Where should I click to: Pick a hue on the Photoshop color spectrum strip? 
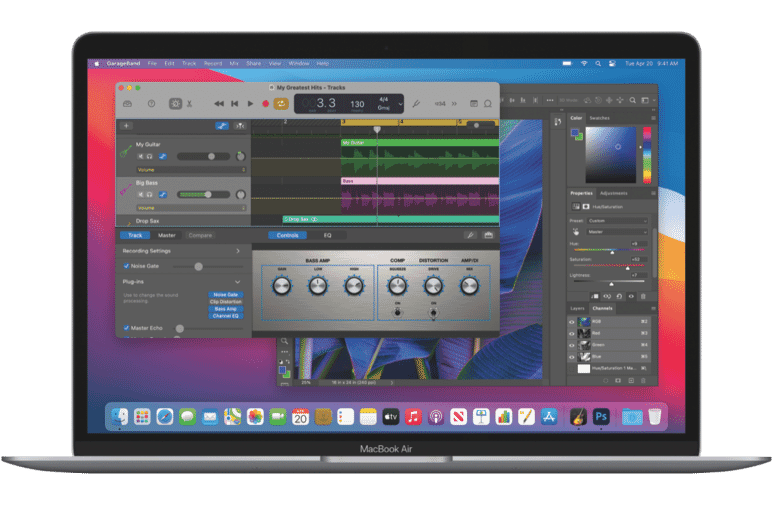(647, 155)
